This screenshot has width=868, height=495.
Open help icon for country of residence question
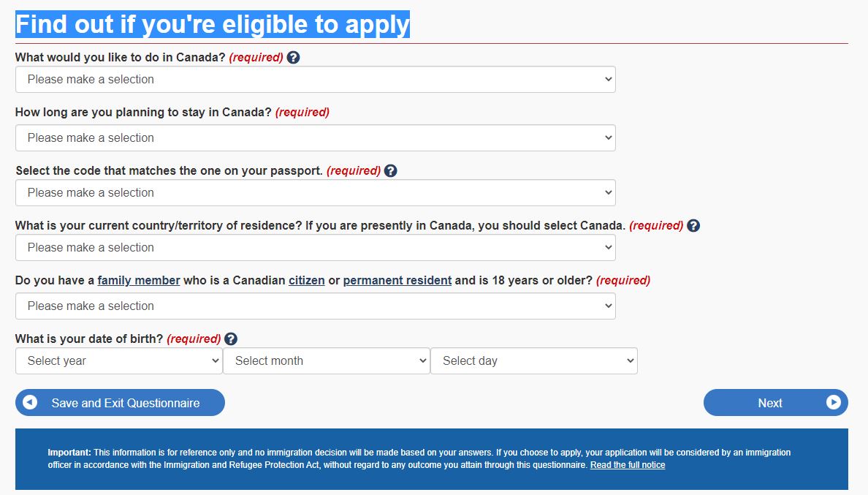[693, 226]
